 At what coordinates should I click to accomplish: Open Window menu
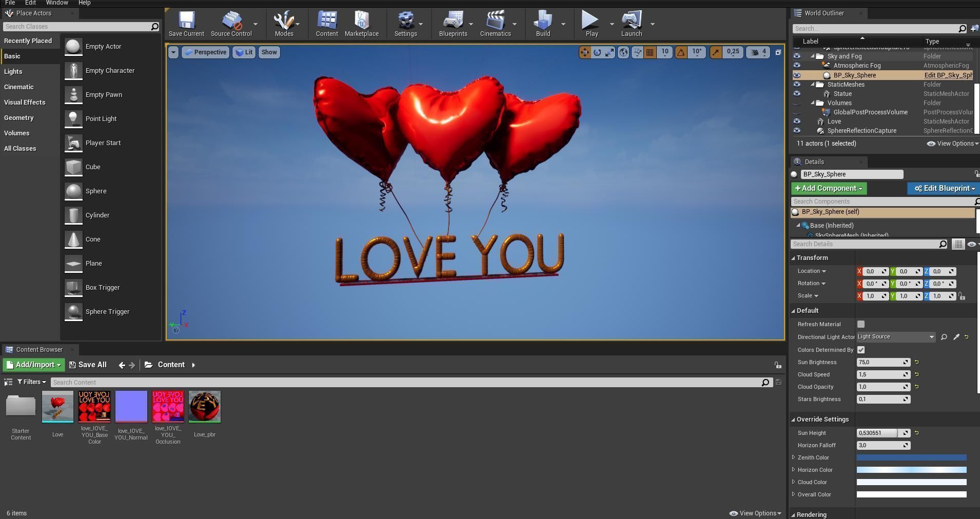pyautogui.click(x=56, y=3)
